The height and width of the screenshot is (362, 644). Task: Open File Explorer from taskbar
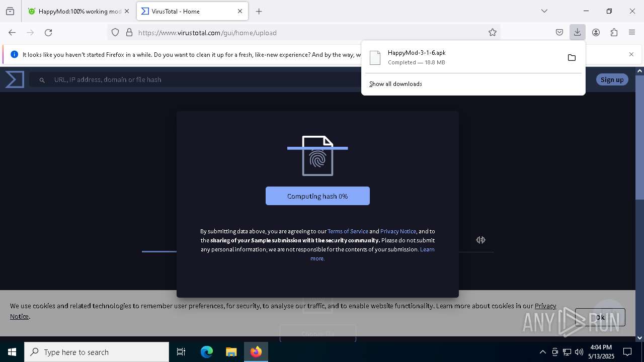tap(231, 352)
